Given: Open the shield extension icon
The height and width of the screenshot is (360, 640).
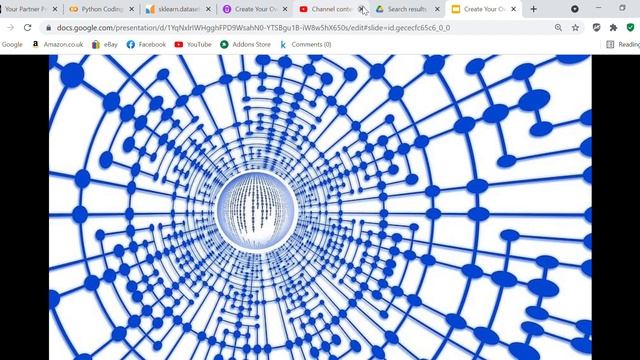Looking at the screenshot, I should (596, 28).
